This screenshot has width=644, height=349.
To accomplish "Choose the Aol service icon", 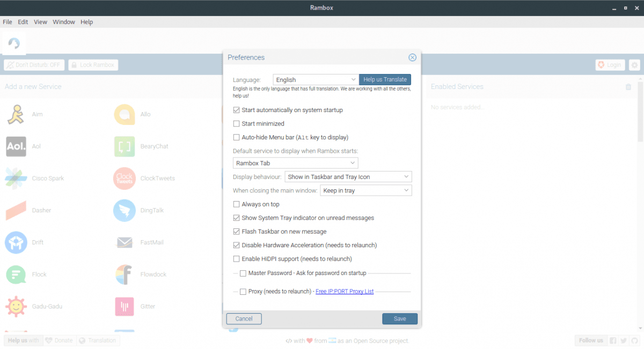I will click(x=16, y=146).
